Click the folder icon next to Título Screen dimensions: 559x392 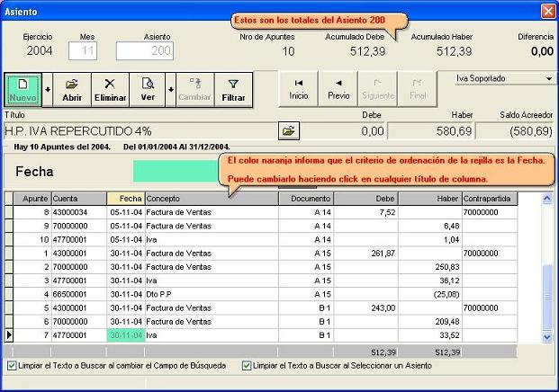289,131
